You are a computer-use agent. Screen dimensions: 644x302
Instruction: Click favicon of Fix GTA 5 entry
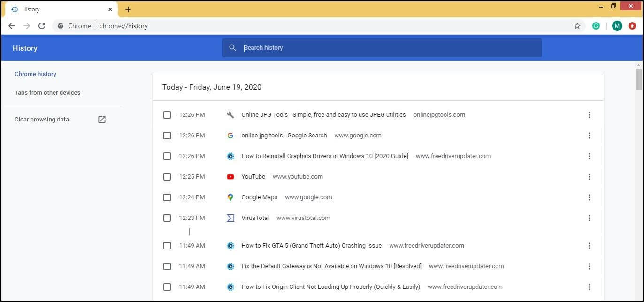pos(230,246)
